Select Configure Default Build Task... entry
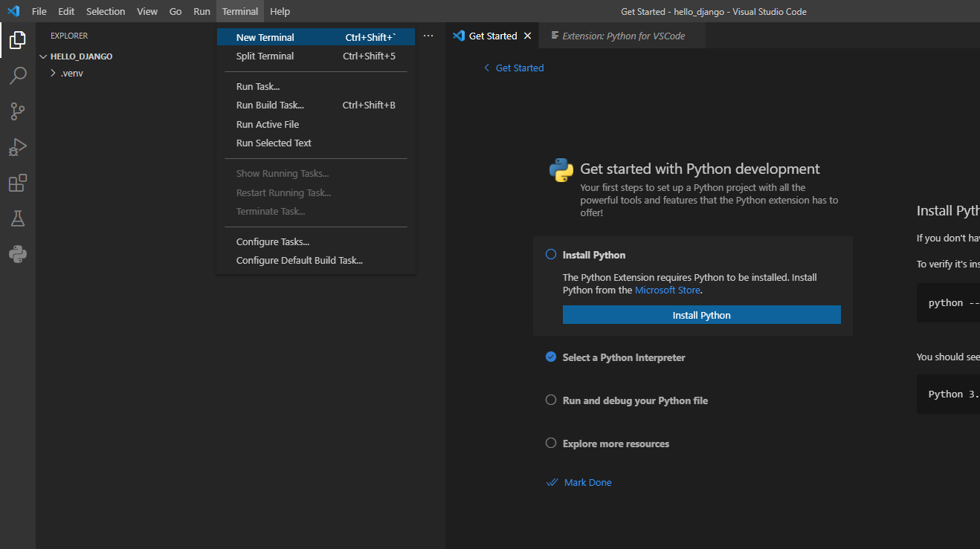The width and height of the screenshot is (980, 549). pos(316,260)
